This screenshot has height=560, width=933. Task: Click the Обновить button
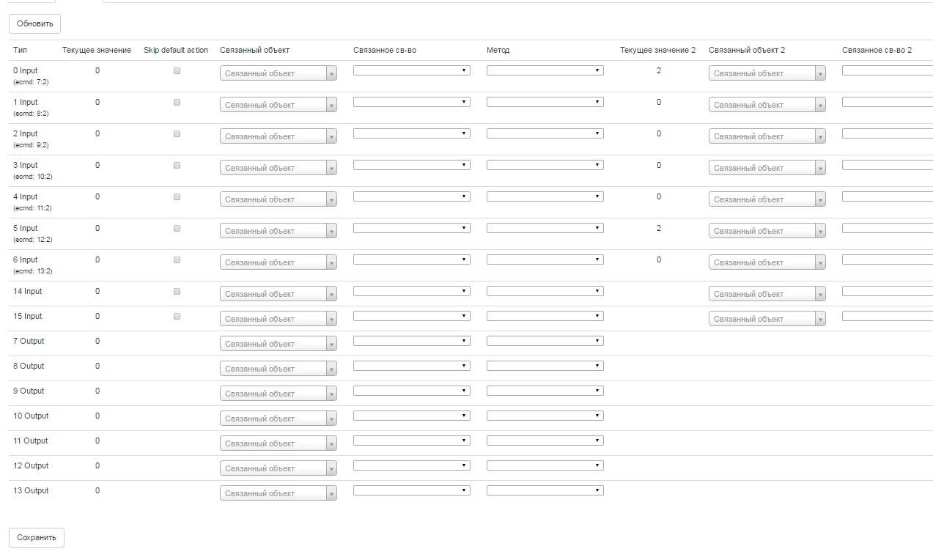coord(34,23)
